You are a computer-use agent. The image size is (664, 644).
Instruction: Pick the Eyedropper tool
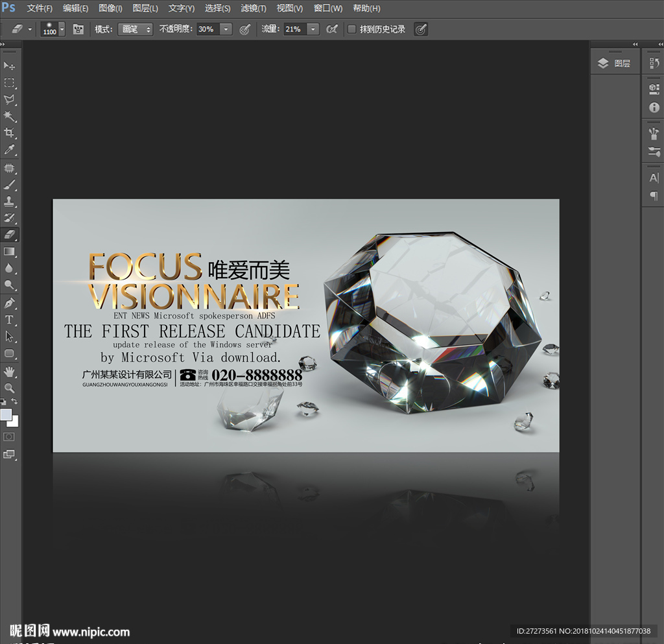[x=10, y=150]
